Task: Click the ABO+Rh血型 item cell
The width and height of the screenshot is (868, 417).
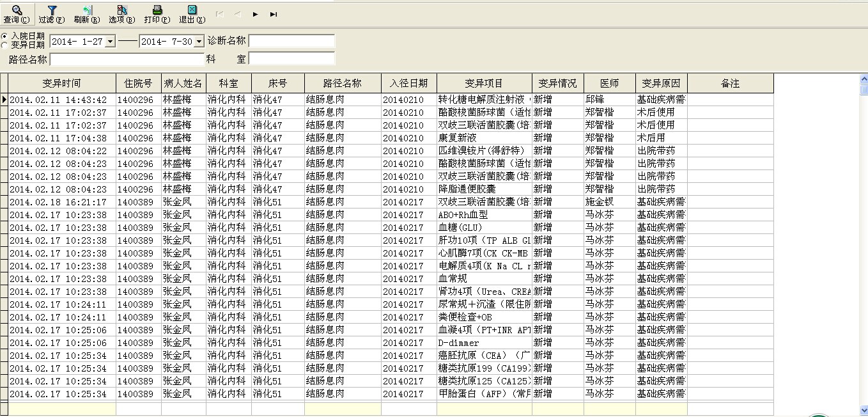Action: pos(484,215)
